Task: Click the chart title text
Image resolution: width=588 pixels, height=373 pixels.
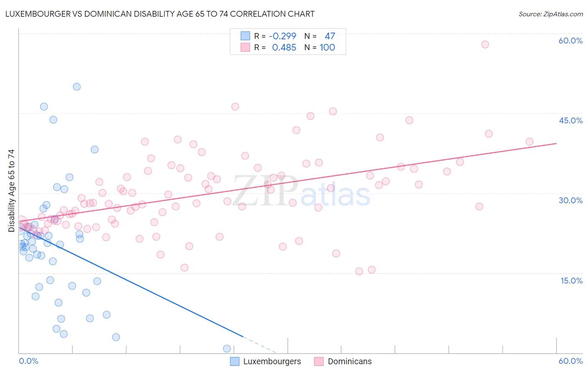Action: point(160,14)
